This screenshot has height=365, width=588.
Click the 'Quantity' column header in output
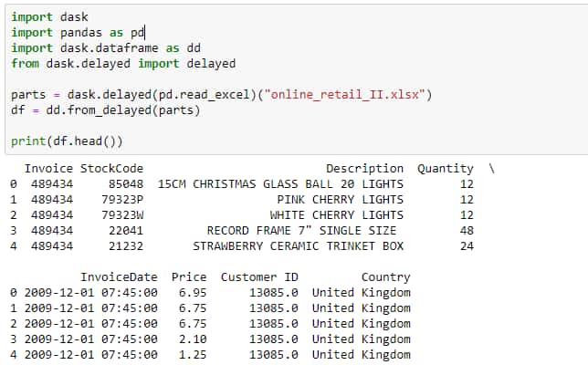point(446,169)
